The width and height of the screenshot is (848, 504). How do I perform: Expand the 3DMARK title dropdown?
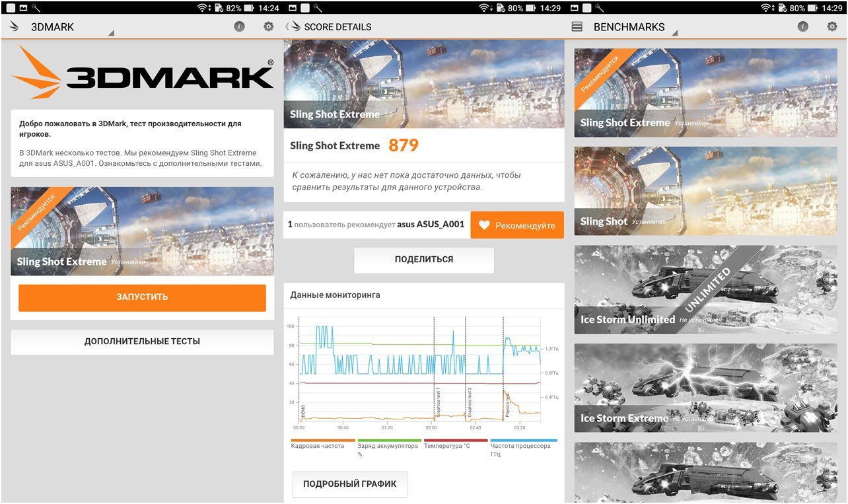coord(111,32)
